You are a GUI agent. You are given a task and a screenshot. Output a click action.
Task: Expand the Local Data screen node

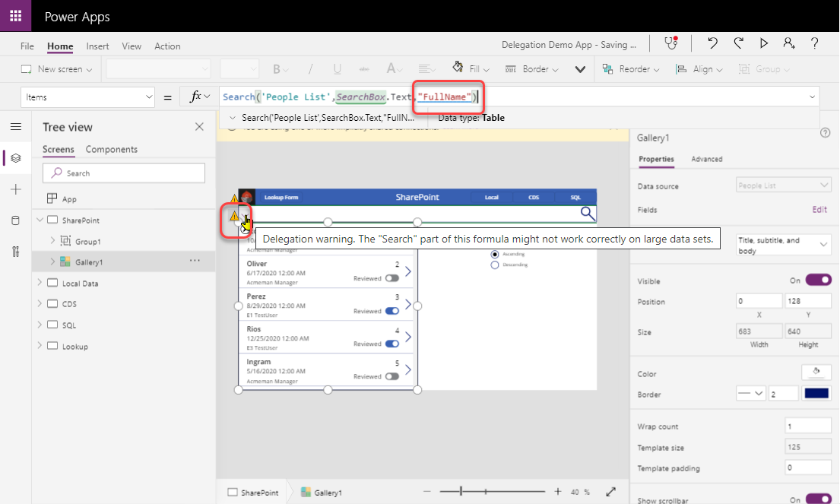point(40,282)
